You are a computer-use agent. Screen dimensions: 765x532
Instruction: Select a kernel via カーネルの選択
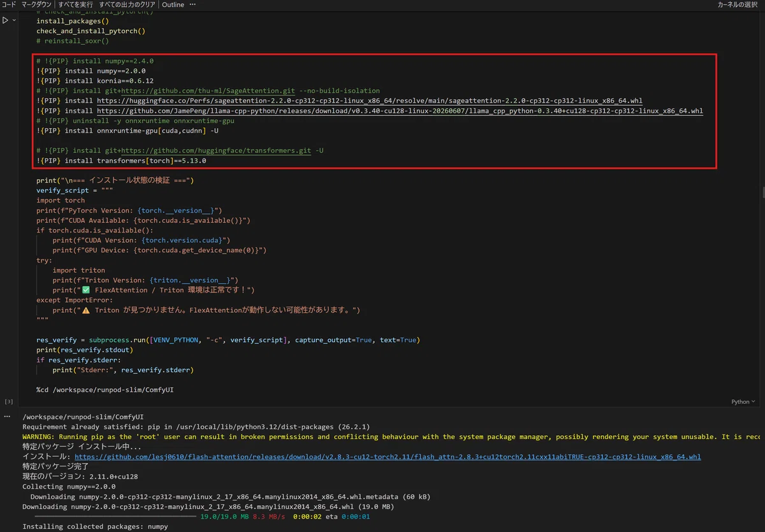[x=738, y=4]
